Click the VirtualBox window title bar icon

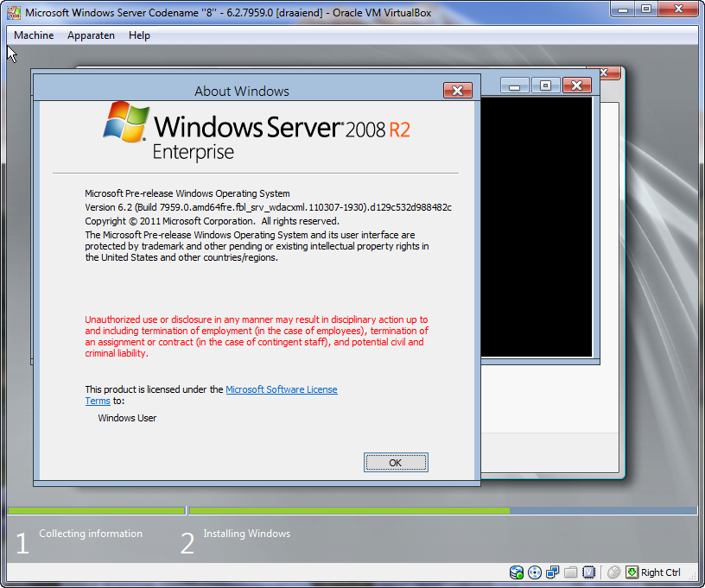click(14, 13)
